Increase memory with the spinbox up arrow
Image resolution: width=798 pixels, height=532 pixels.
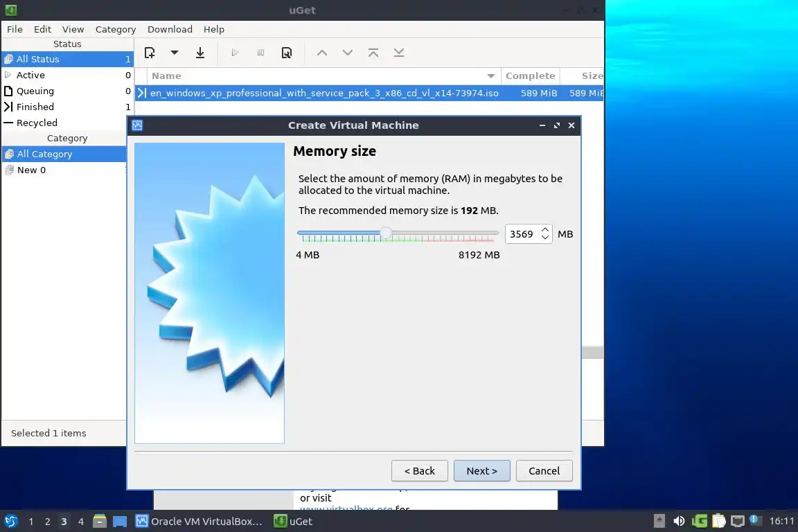click(x=545, y=229)
